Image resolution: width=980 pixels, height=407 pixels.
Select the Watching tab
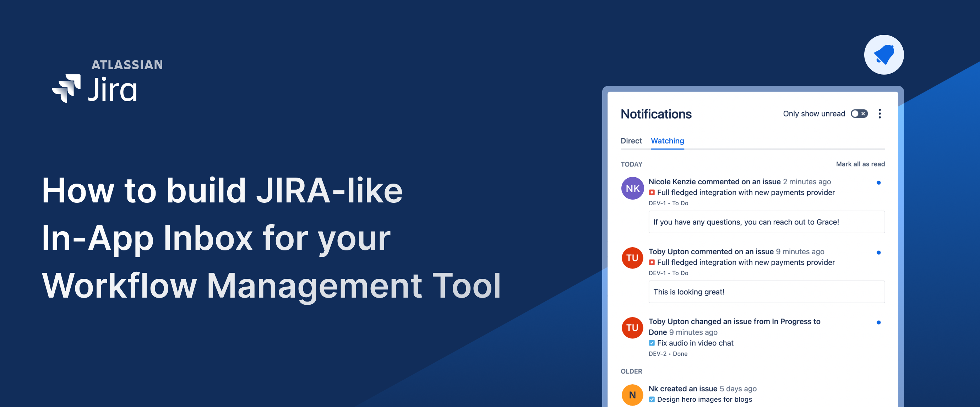(x=667, y=141)
